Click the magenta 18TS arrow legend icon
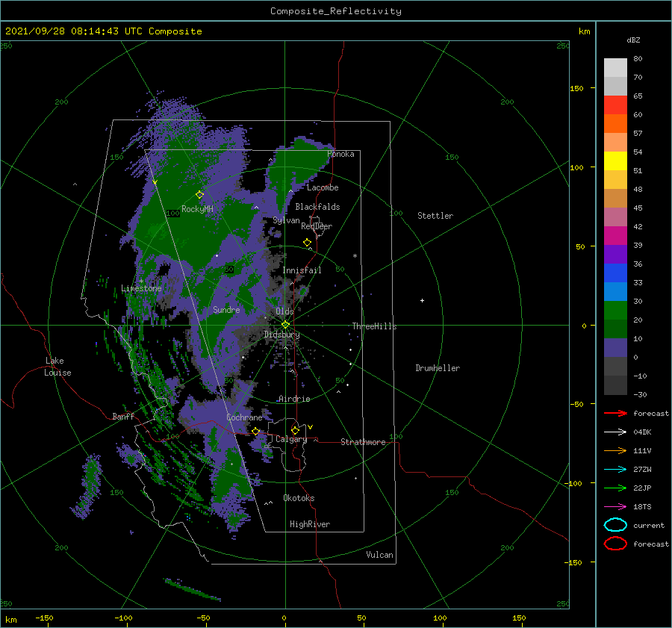The height and width of the screenshot is (628, 672). click(615, 507)
